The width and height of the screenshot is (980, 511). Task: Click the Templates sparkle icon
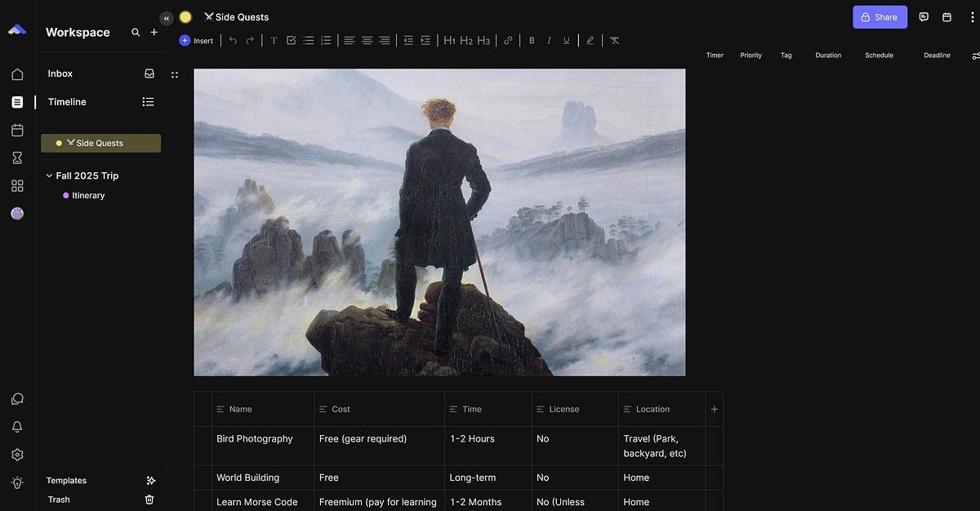[x=150, y=481]
